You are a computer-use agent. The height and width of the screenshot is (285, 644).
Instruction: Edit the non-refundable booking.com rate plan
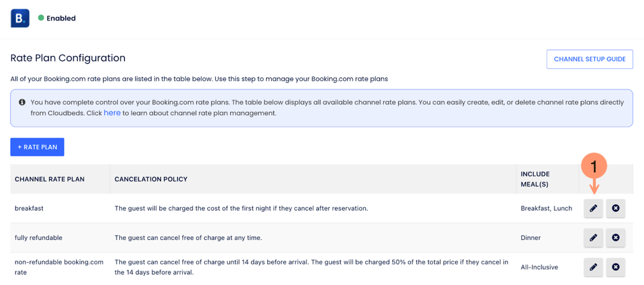(593, 267)
